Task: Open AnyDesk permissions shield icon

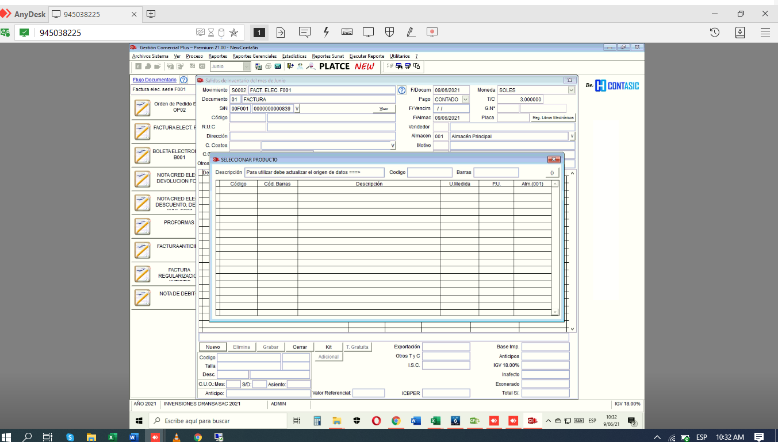Action: pyautogui.click(x=389, y=32)
